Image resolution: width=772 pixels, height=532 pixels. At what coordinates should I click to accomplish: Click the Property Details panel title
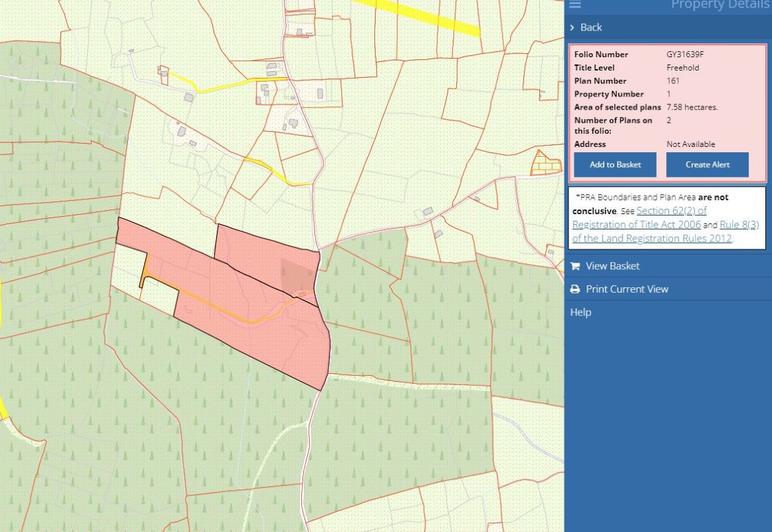[720, 5]
